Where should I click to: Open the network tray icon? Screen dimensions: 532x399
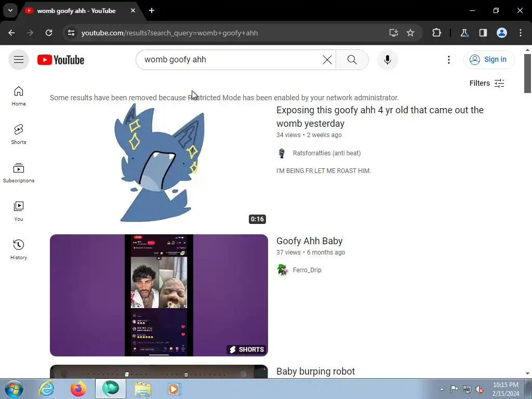click(x=467, y=389)
